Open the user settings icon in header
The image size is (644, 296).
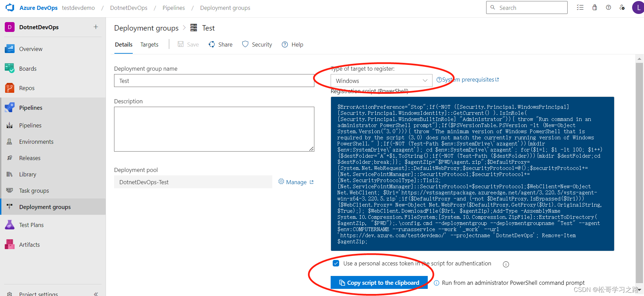[x=622, y=7]
